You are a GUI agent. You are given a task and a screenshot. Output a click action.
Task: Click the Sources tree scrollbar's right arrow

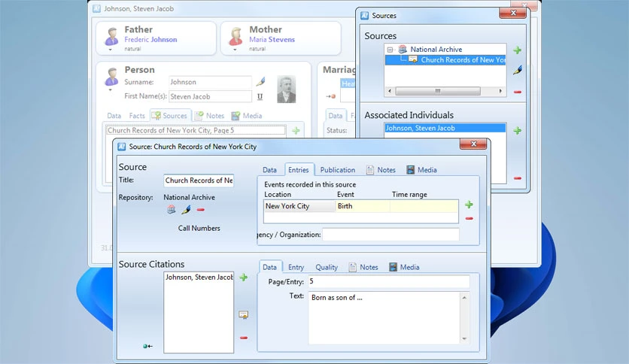pyautogui.click(x=500, y=91)
